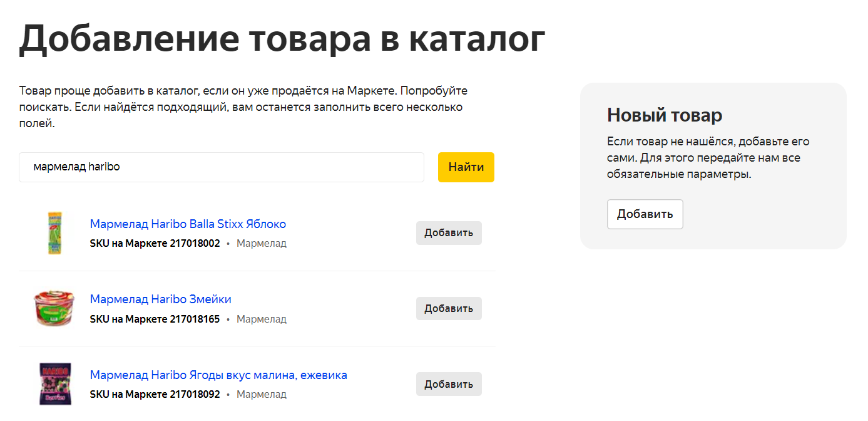Screen dimensions: 868x421
Task: Click the search field containing 'мармелад haribo'
Action: (x=221, y=167)
